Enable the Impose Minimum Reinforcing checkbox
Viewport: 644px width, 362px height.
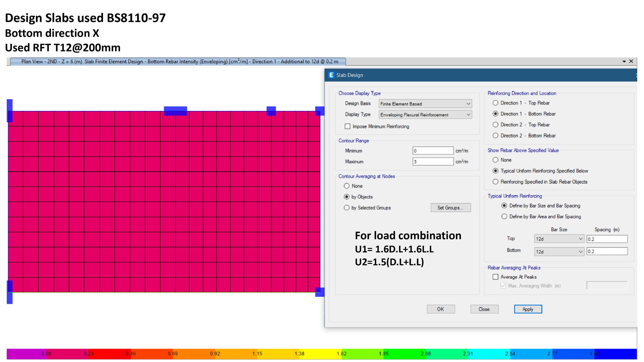click(347, 126)
